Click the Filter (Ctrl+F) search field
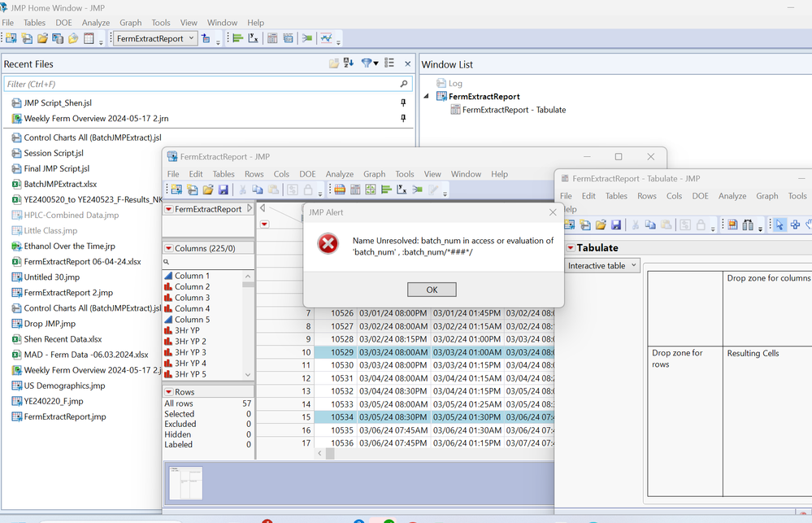The image size is (812, 523). pyautogui.click(x=202, y=84)
